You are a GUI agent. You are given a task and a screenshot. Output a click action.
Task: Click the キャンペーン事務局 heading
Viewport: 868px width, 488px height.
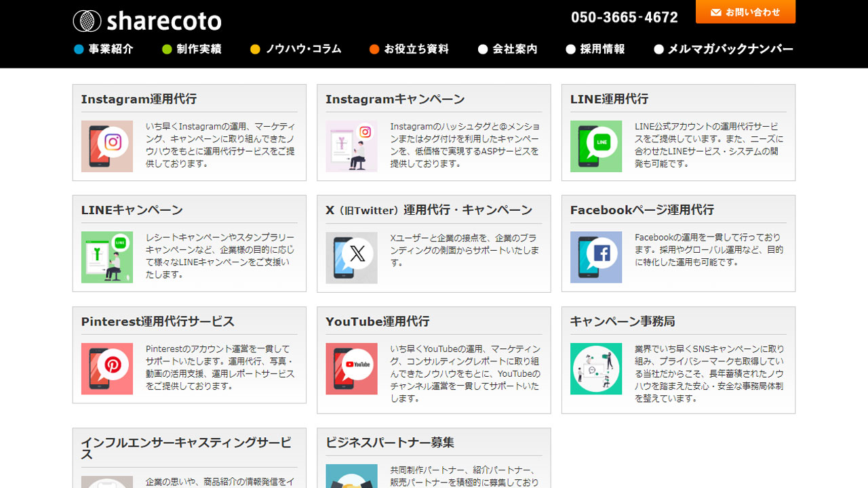click(x=622, y=321)
